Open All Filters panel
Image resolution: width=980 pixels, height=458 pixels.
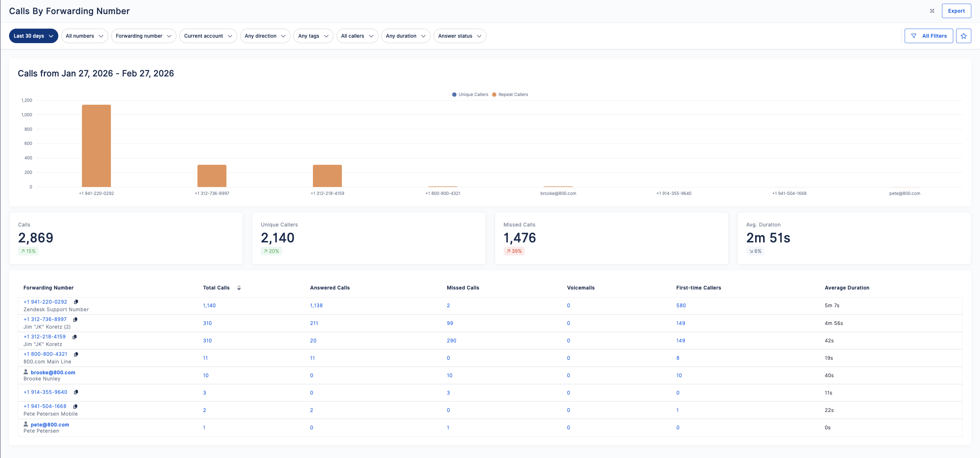tap(929, 36)
